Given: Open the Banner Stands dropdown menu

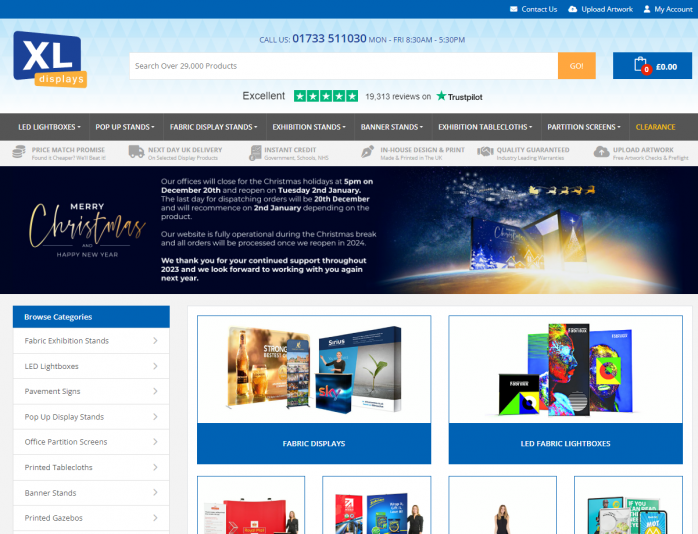Looking at the screenshot, I should click(392, 127).
